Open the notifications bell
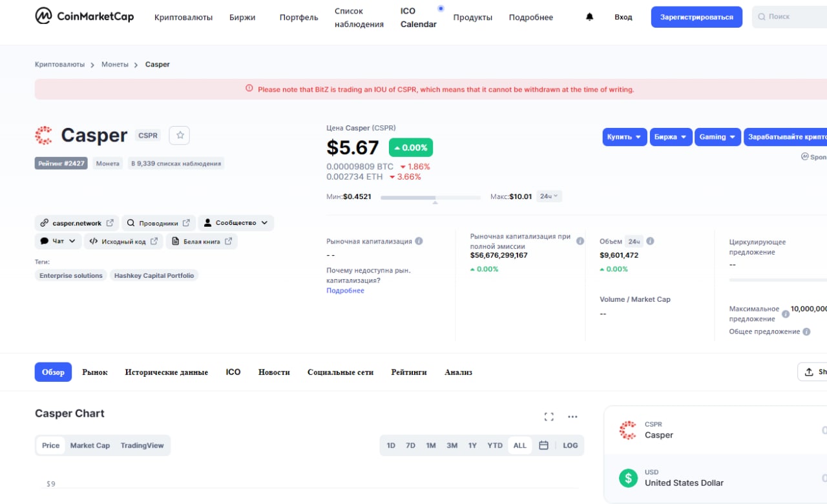The width and height of the screenshot is (827, 504). click(589, 17)
